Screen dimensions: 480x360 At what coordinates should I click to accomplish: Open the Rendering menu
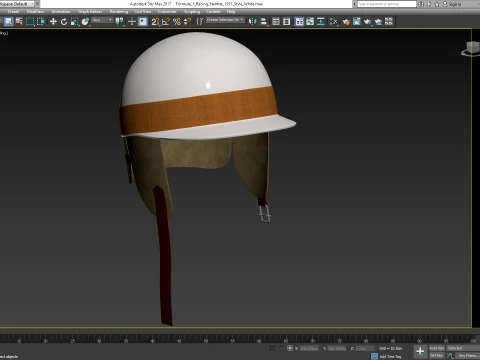(x=119, y=12)
